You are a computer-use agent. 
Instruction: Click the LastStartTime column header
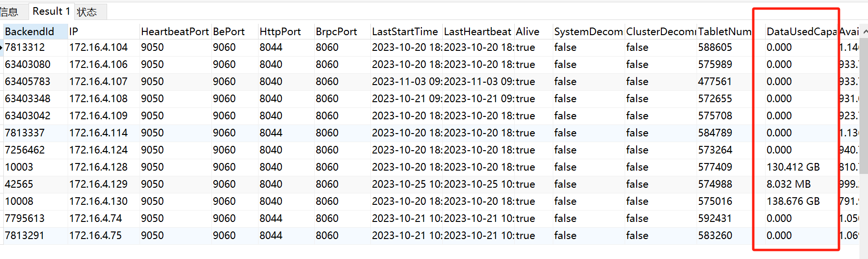coord(405,32)
